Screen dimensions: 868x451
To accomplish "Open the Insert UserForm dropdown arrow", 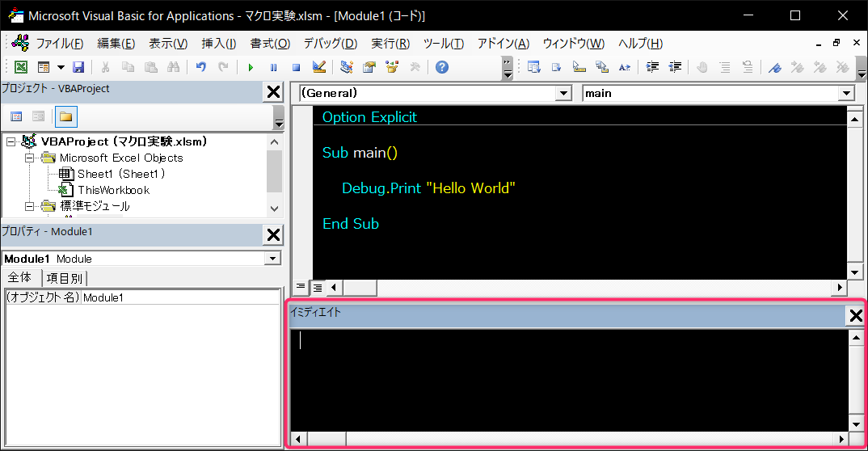I will [x=61, y=68].
